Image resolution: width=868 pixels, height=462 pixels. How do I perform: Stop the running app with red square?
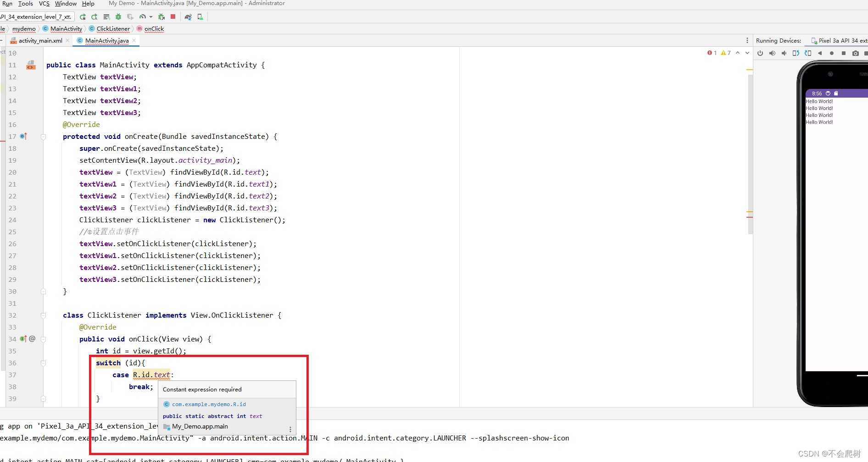tap(173, 16)
